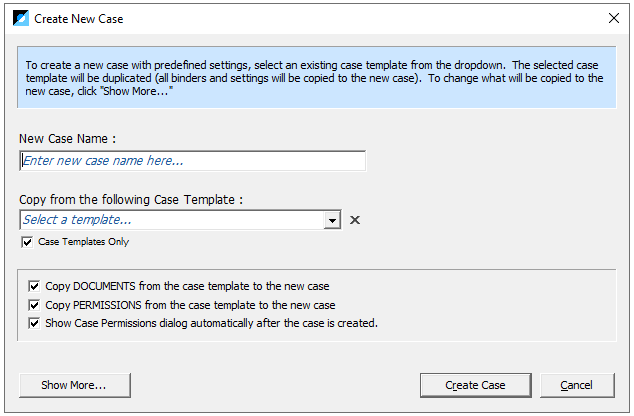Viewport: 634px width, 416px height.
Task: Click the 'Copy DOCUMENTS from the case template' label
Action: [187, 286]
